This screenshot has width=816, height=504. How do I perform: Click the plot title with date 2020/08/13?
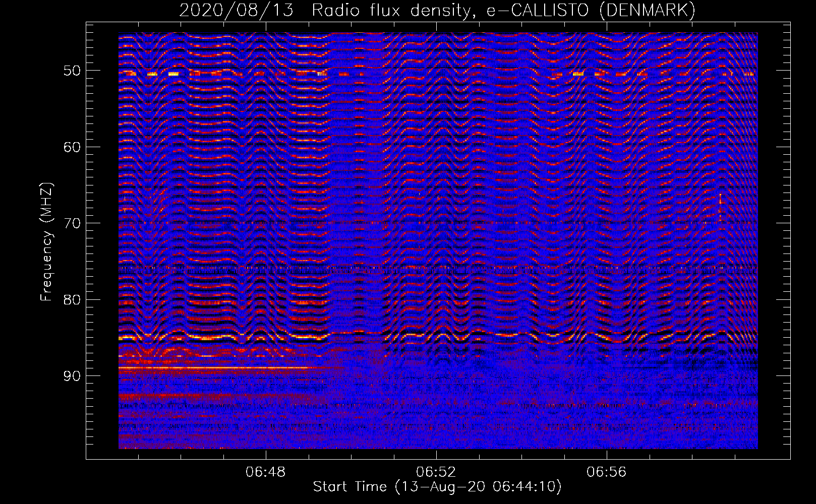(x=437, y=10)
